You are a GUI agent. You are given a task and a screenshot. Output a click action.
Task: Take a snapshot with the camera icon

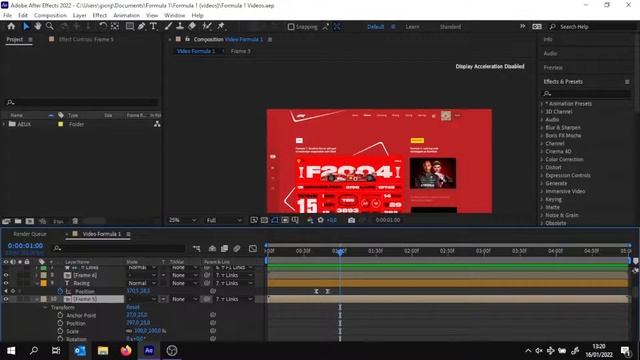point(351,220)
